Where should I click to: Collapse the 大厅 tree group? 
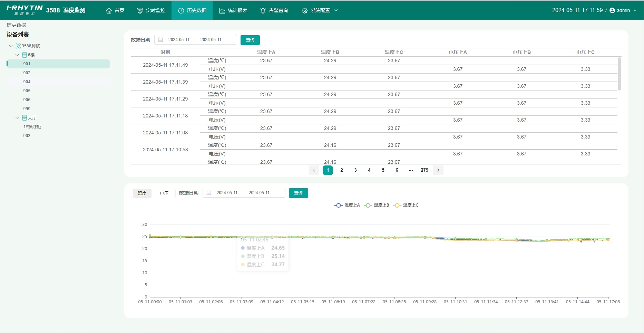(x=17, y=118)
